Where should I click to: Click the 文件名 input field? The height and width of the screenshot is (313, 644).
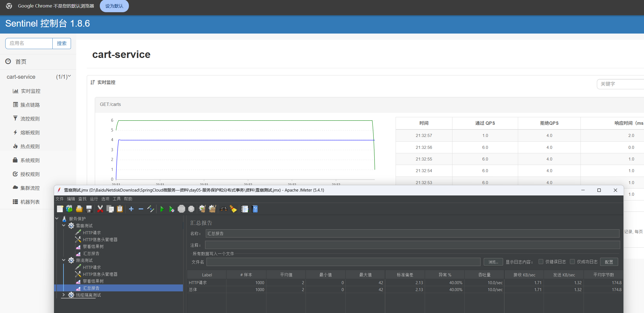click(x=344, y=262)
